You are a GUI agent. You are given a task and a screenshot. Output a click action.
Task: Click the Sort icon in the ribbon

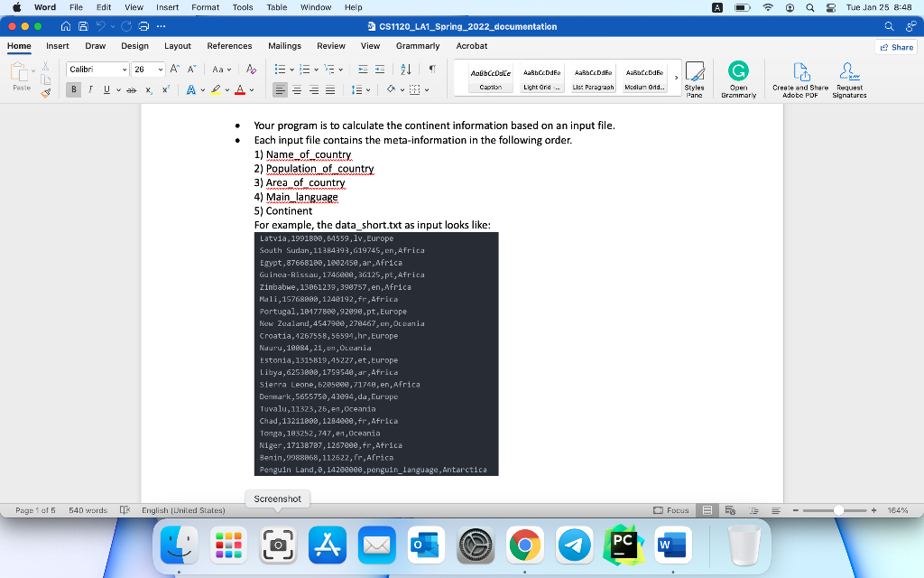[x=407, y=70]
